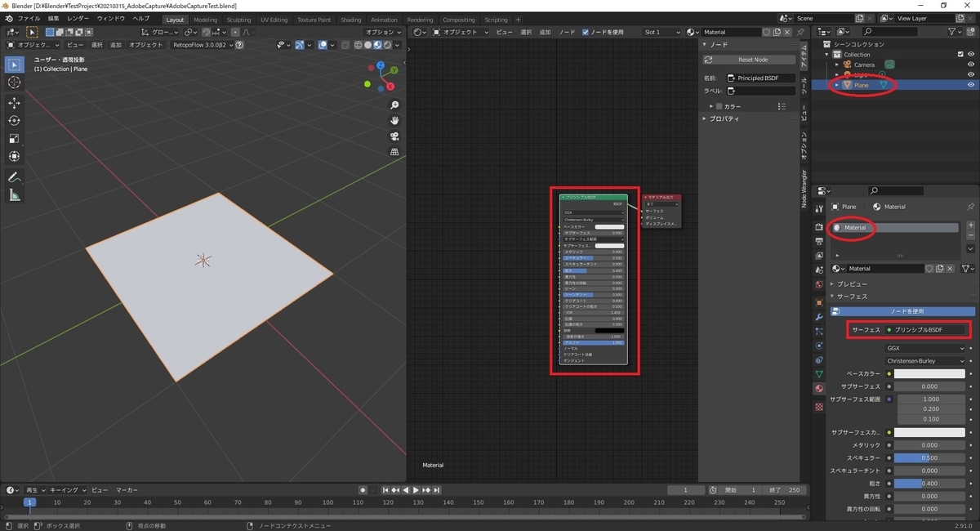Toggle the Collection exclude checkbox
Screen dimensions: 980x531
[x=960, y=54]
